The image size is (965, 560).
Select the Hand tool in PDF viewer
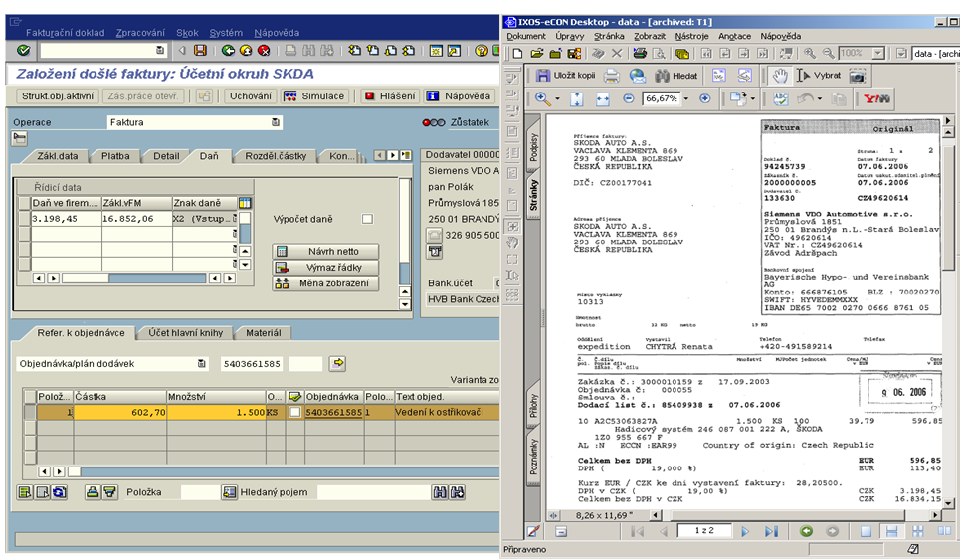pos(780,75)
